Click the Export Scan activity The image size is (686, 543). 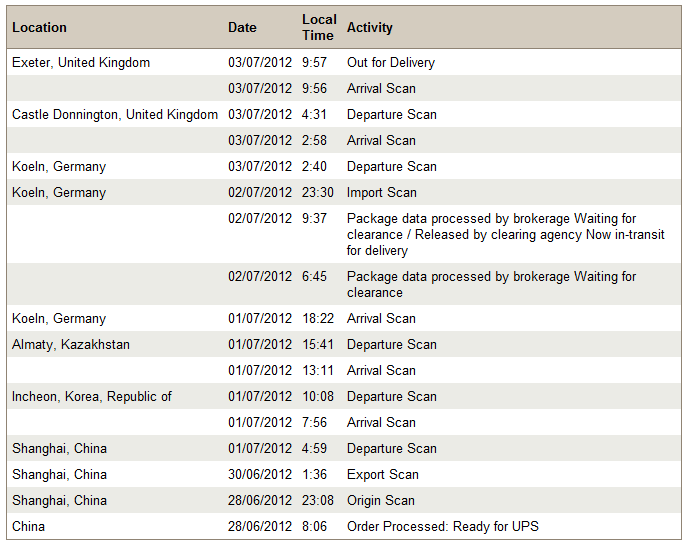(383, 475)
